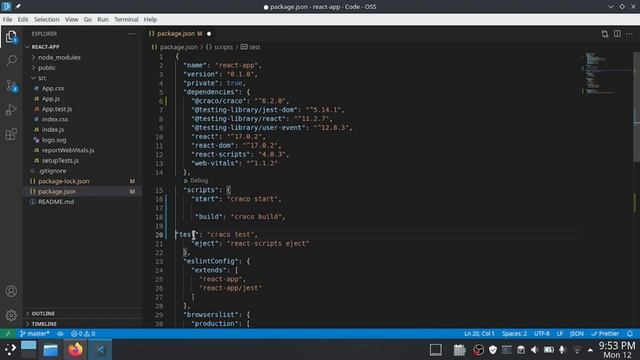
Task: Click the remote window indicator in status bar
Action: [x=8, y=333]
